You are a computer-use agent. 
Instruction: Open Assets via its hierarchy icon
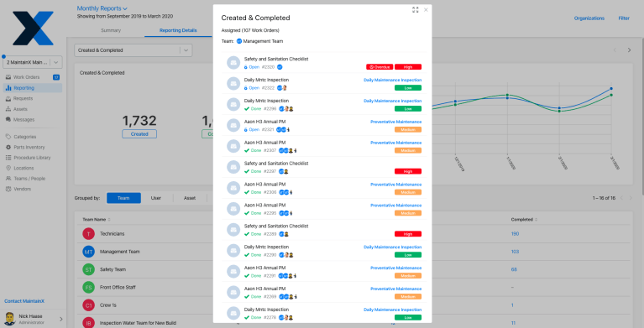point(8,109)
